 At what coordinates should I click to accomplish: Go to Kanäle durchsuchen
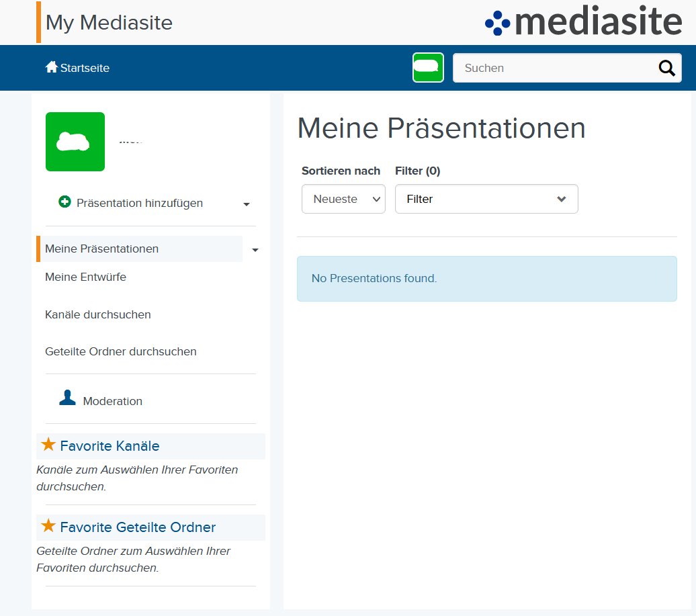point(98,314)
